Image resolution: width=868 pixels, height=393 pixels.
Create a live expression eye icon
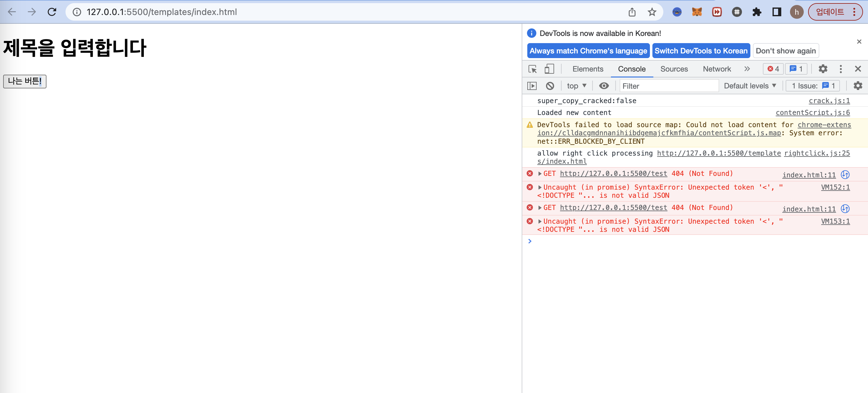(604, 86)
